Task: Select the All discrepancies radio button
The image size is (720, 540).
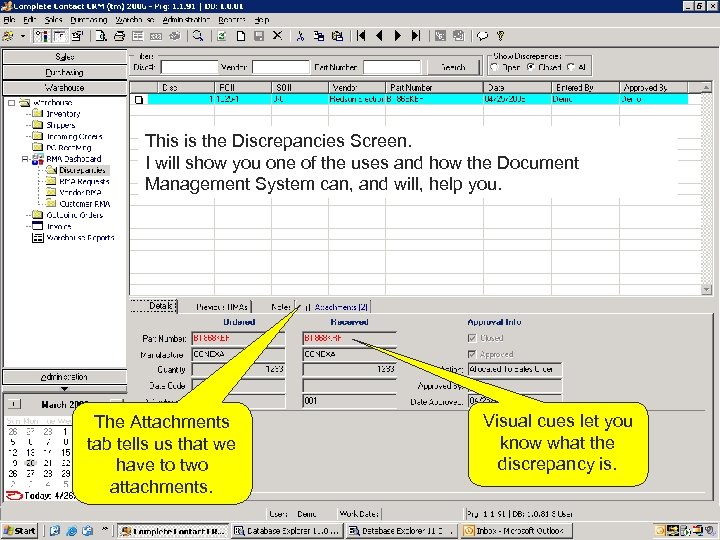Action: (571, 67)
